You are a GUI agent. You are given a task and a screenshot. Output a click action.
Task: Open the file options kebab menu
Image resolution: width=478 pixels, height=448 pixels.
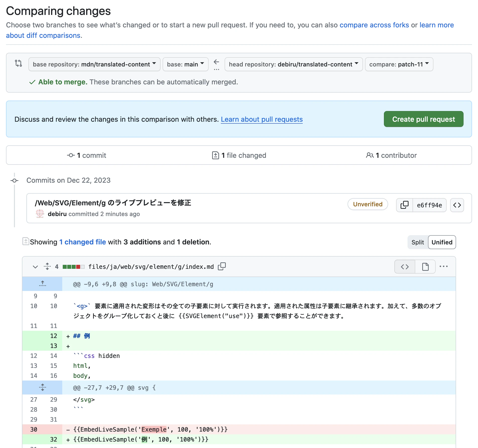coord(444,266)
